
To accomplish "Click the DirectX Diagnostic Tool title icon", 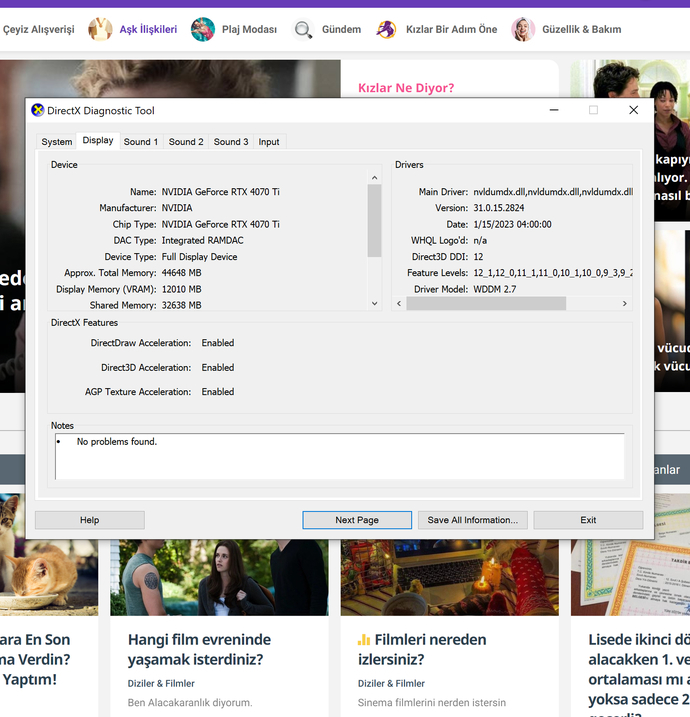I will [x=37, y=110].
